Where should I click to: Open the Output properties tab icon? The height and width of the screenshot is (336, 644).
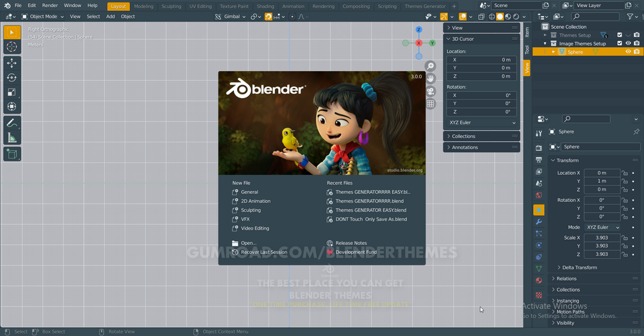539,160
